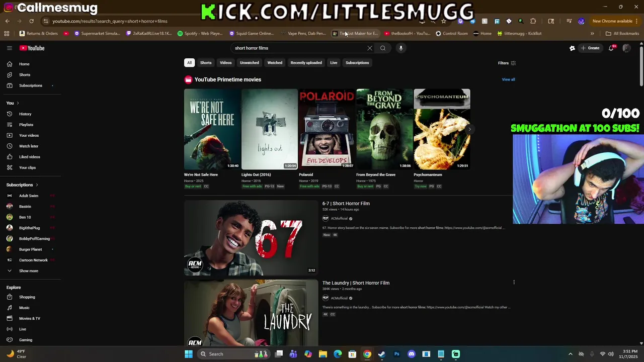Viewport: 644px width, 362px height.
Task: Open Shopping in Explore
Action: 27,297
